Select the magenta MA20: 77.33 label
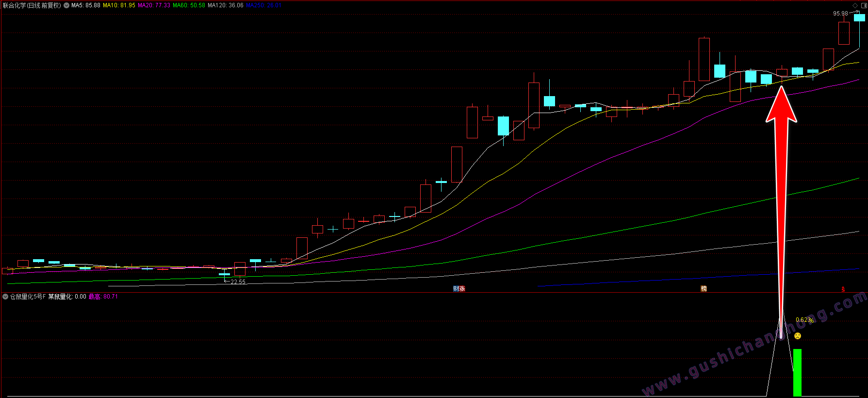868x398 pixels. coord(154,5)
